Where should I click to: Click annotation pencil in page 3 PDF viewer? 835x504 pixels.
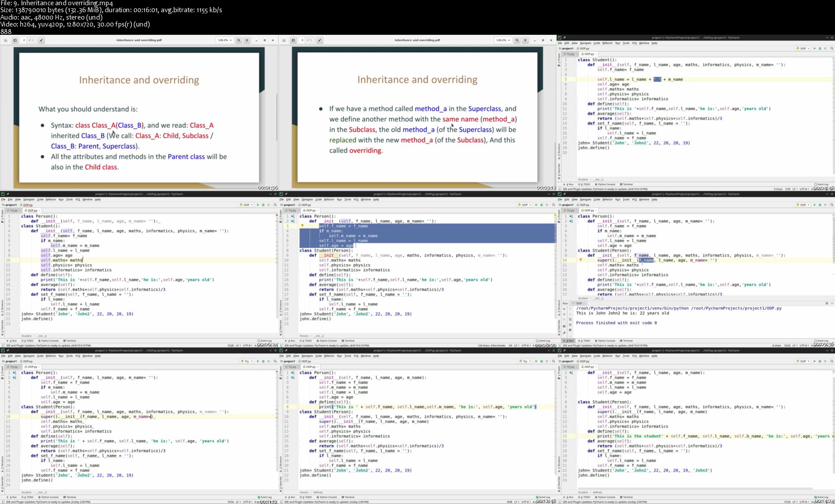tap(319, 40)
